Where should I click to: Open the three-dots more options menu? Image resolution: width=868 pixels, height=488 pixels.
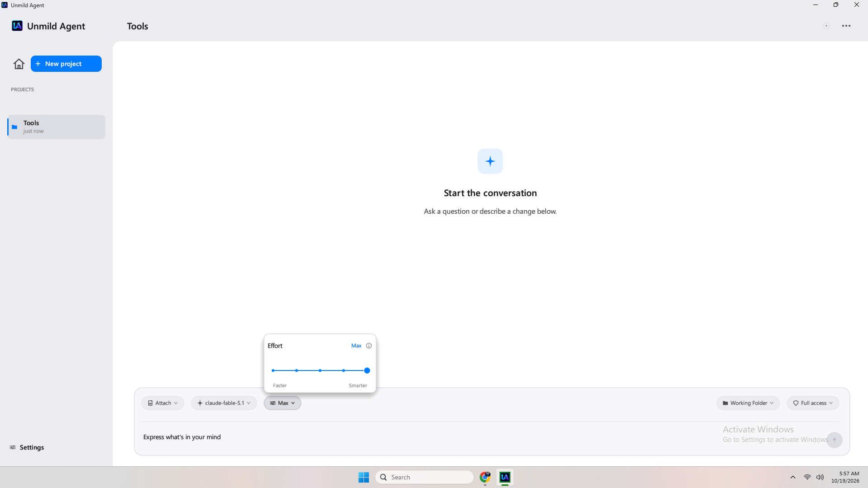[846, 26]
